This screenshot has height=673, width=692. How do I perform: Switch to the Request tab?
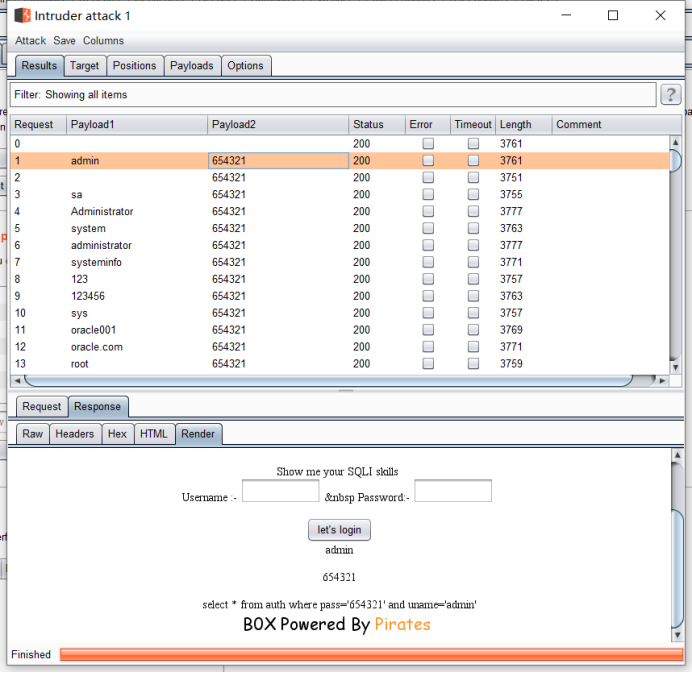tap(42, 406)
